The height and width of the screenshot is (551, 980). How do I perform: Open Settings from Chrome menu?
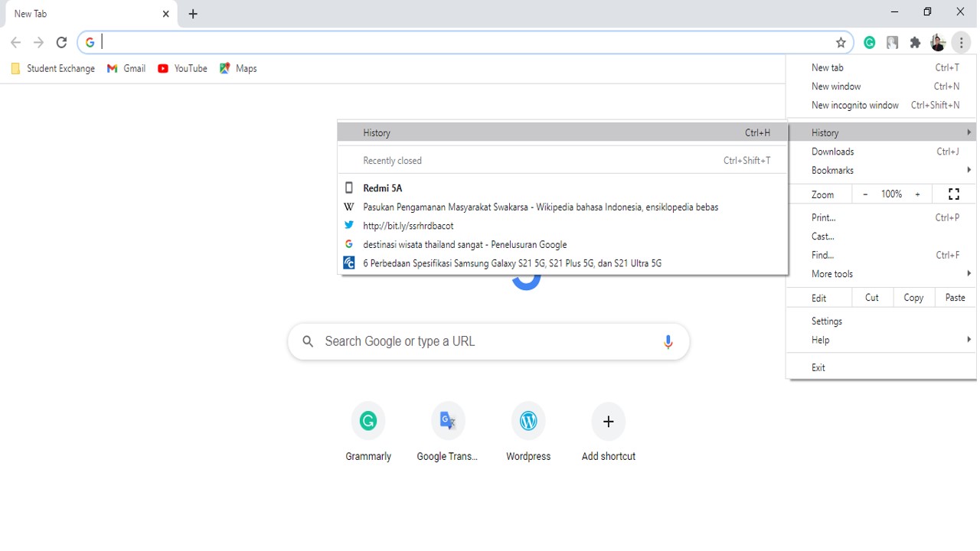tap(881, 321)
